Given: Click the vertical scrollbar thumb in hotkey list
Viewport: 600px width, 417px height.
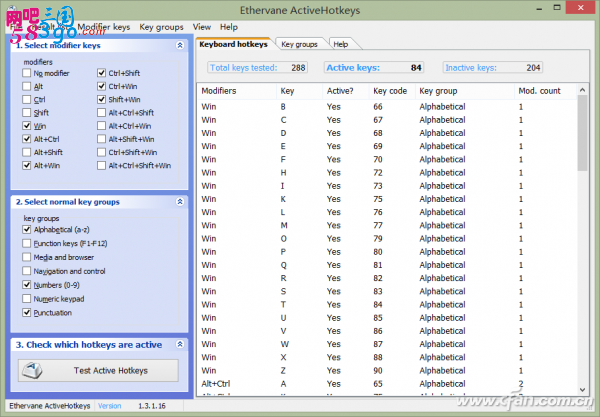Looking at the screenshot, I should click(582, 133).
